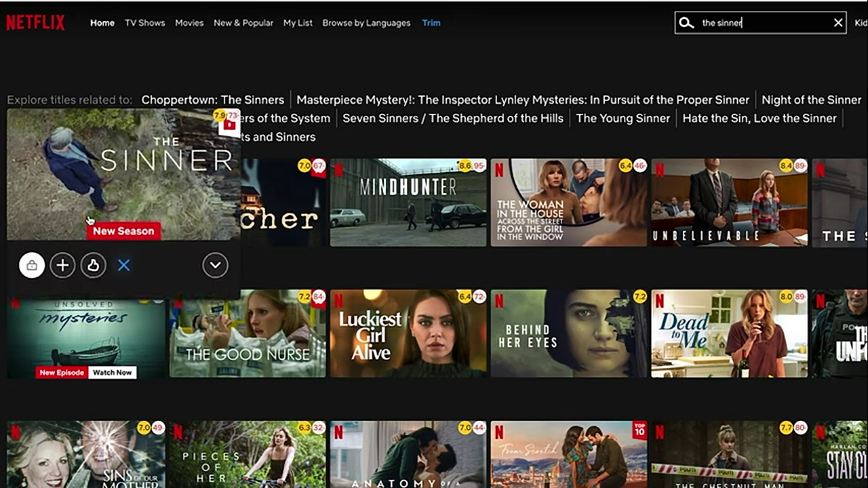Open the TV Shows menu
The height and width of the screenshot is (488, 868).
tap(144, 23)
